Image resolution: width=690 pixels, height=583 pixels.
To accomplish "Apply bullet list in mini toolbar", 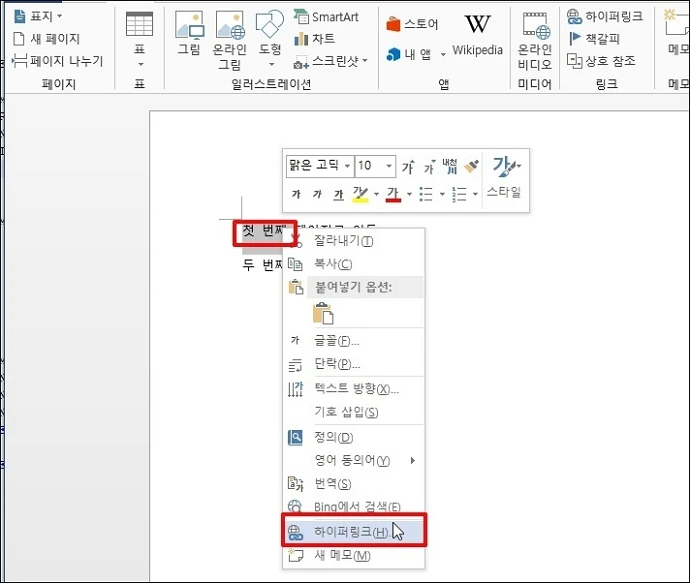I will pos(426,194).
